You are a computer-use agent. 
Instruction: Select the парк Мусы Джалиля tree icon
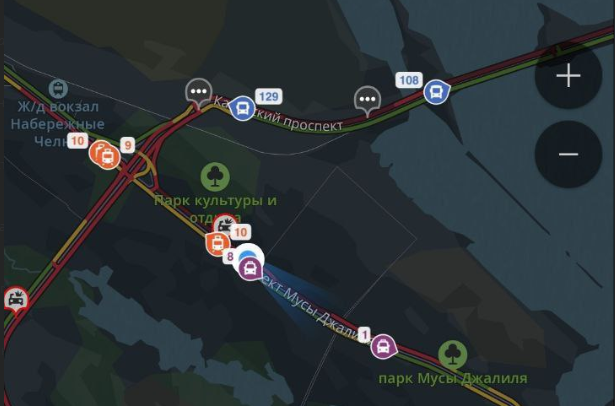453,355
